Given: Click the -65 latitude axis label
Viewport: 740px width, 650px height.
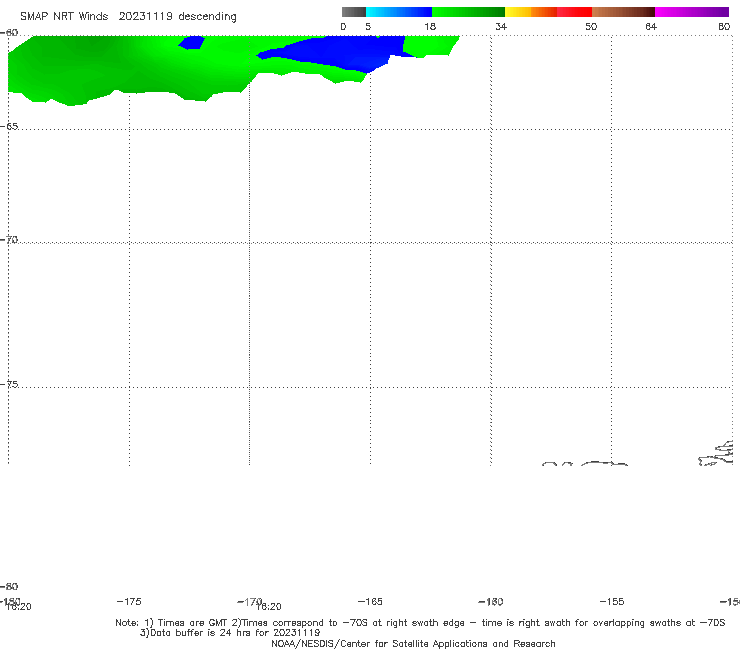Looking at the screenshot, I should click(x=9, y=127).
